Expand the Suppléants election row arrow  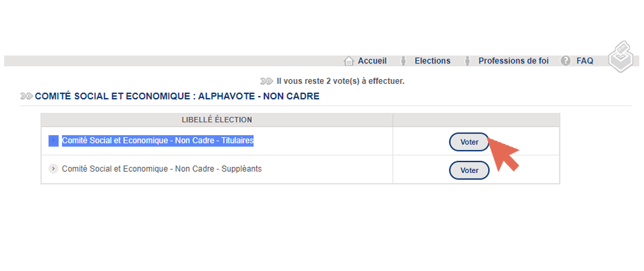[x=53, y=168]
